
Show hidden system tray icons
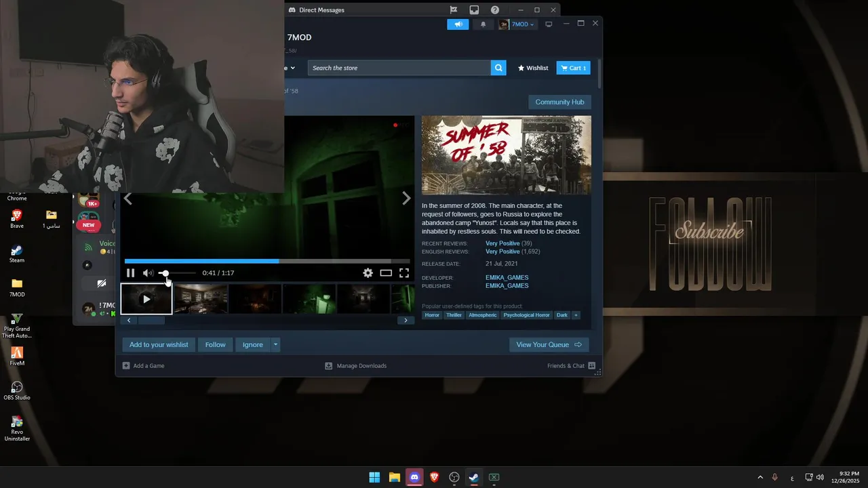(x=759, y=477)
